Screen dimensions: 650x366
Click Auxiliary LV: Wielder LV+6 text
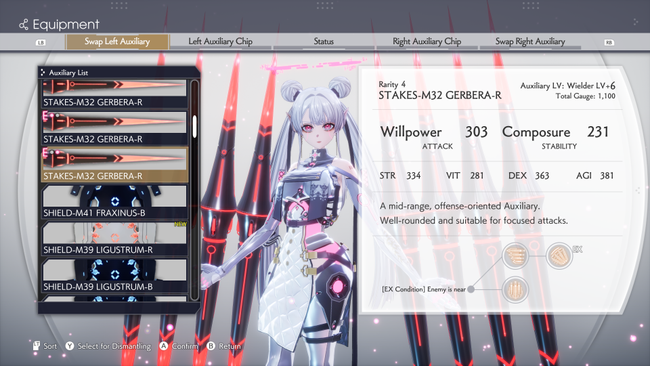[x=568, y=86]
